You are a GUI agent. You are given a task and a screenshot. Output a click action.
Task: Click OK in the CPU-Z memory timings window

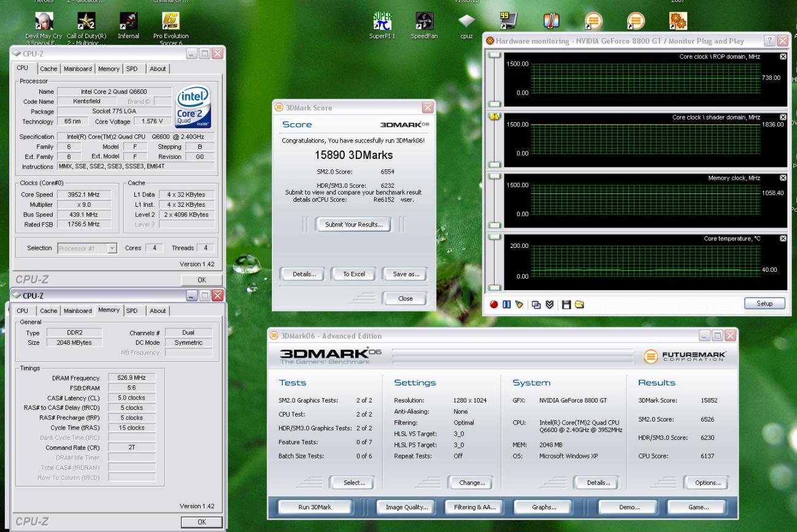pos(201,522)
